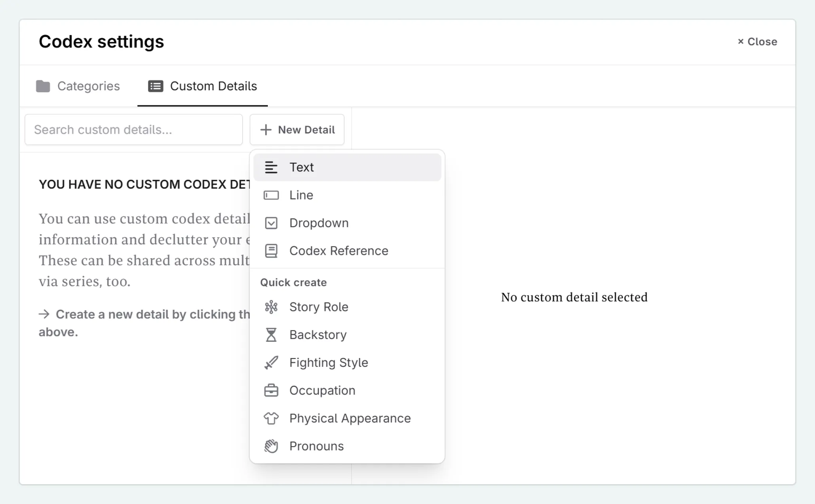Choose Fighting Style from quick create
815x504 pixels.
[x=329, y=362]
